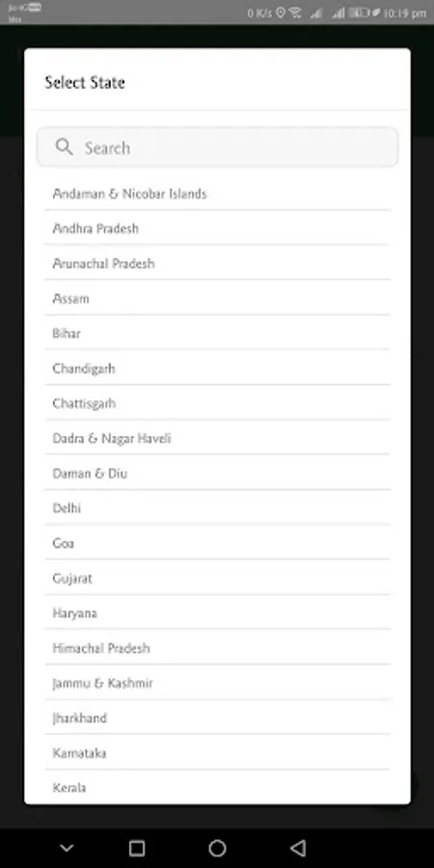Viewport: 434px width, 868px height.
Task: Pick Dadra & Nagar Haveli
Action: [218, 438]
